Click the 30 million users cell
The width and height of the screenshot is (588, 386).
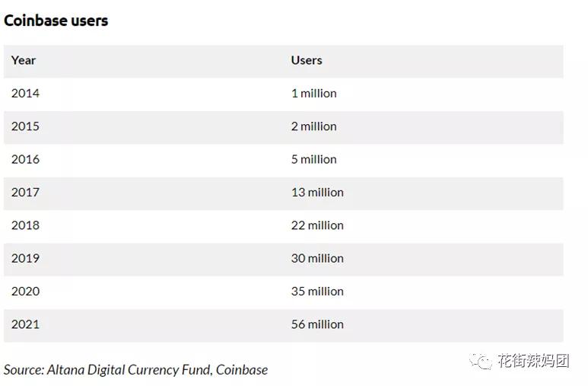[x=317, y=258]
